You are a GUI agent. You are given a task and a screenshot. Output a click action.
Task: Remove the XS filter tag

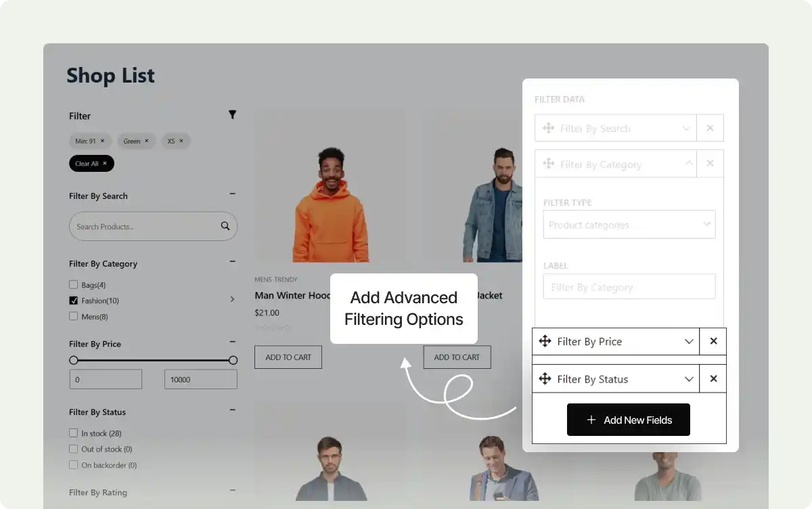[181, 141]
